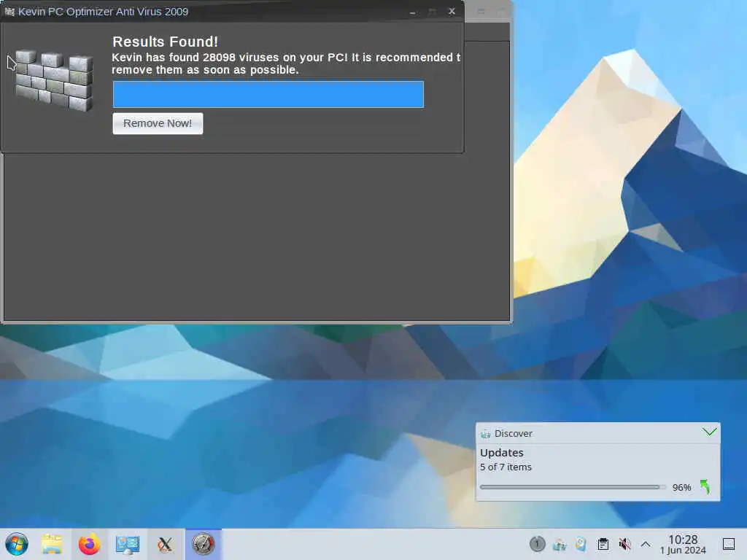The image size is (747, 560).
Task: Select the active Kevin app taskbar entry
Action: pyautogui.click(x=204, y=544)
